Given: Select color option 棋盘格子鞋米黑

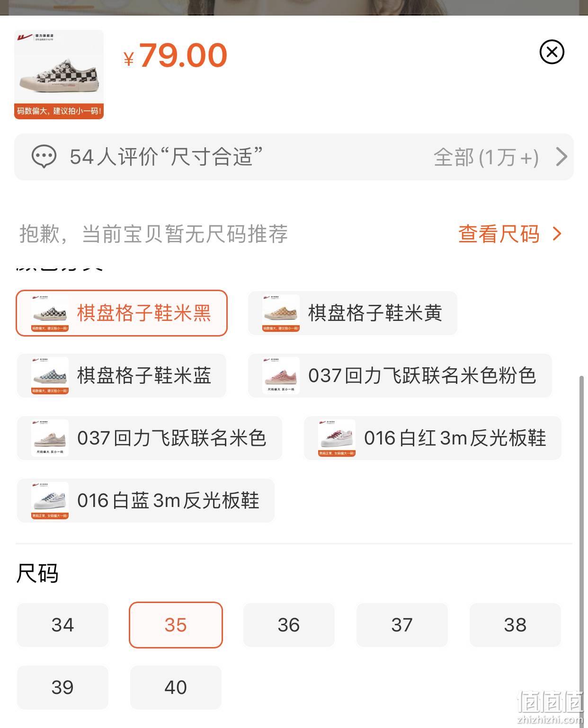Looking at the screenshot, I should coord(122,313).
